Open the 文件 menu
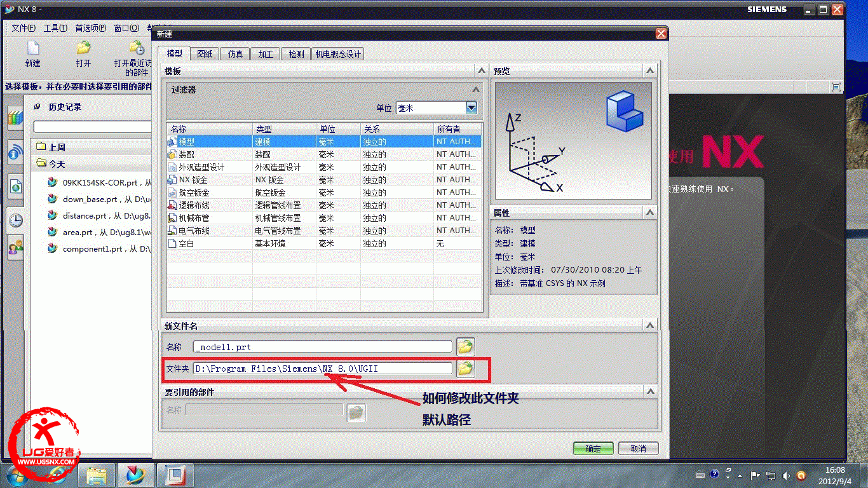This screenshot has height=488, width=868. click(24, 28)
